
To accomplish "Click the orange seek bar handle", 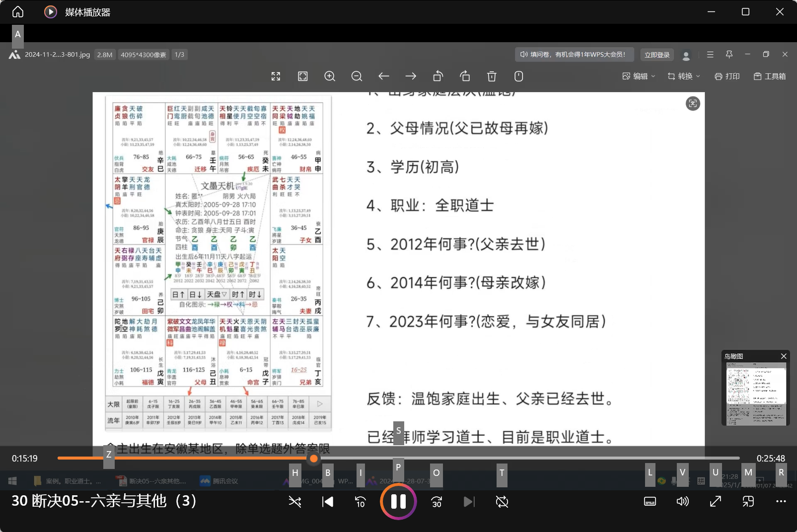I will pos(314,459).
